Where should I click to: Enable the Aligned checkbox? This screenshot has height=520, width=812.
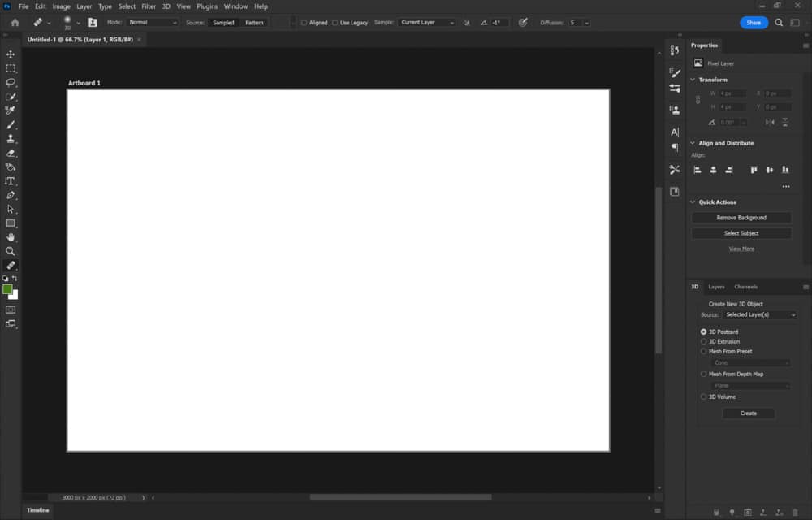click(x=304, y=23)
